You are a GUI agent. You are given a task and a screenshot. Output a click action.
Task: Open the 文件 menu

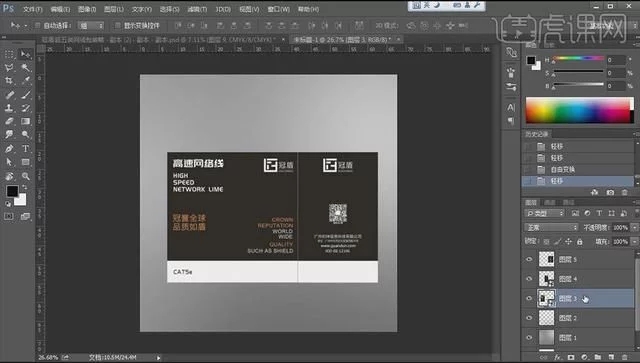33,9
